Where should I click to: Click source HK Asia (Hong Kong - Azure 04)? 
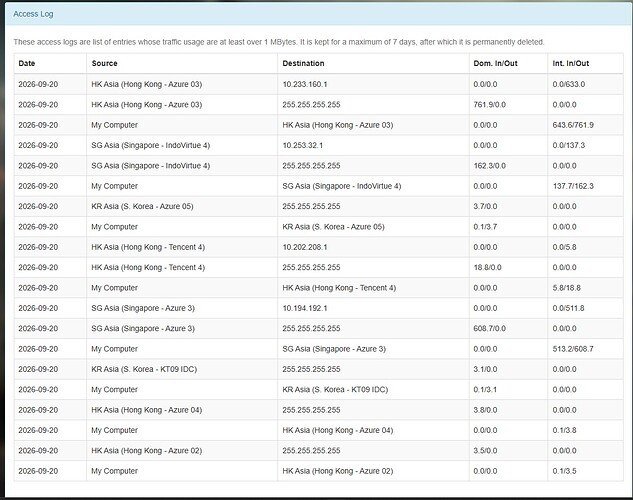(147, 410)
